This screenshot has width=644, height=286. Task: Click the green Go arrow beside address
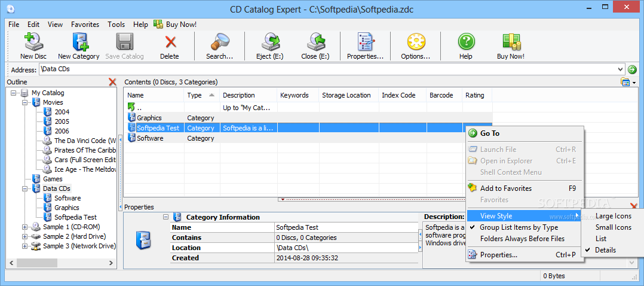(632, 69)
